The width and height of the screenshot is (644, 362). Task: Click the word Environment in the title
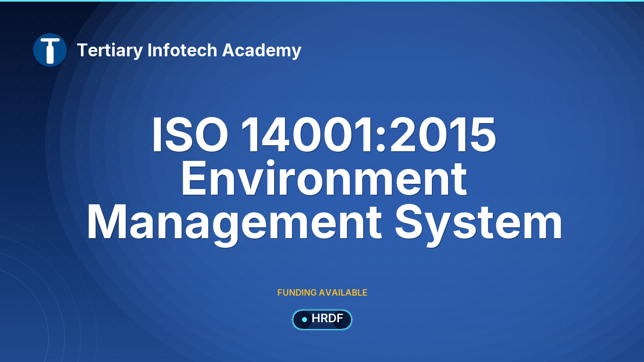(x=324, y=178)
